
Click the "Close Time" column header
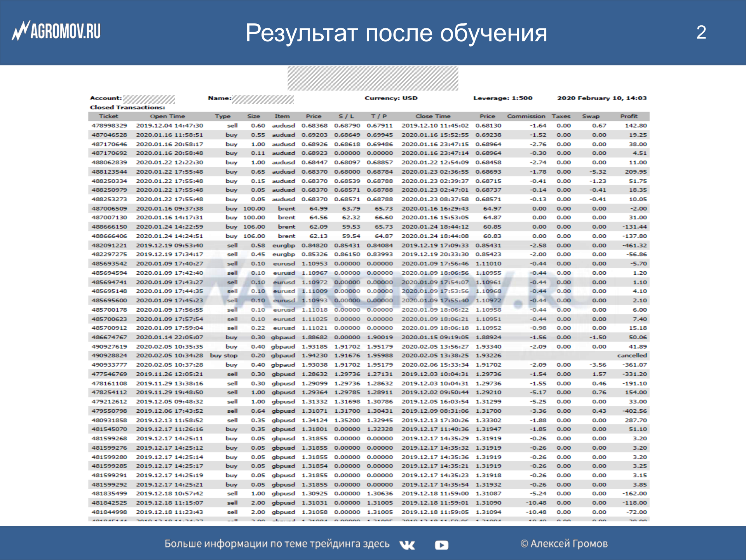click(433, 116)
